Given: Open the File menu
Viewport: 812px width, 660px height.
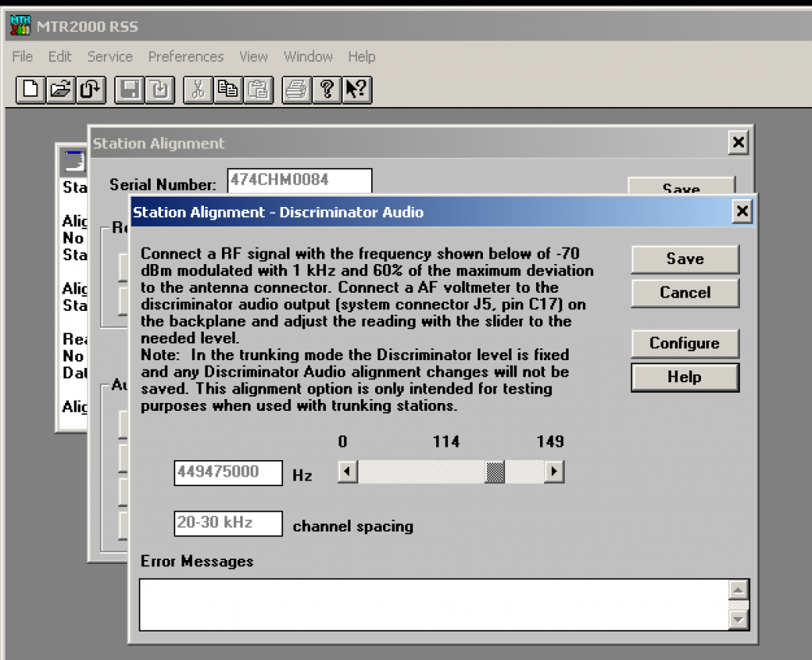Looking at the screenshot, I should [x=22, y=56].
